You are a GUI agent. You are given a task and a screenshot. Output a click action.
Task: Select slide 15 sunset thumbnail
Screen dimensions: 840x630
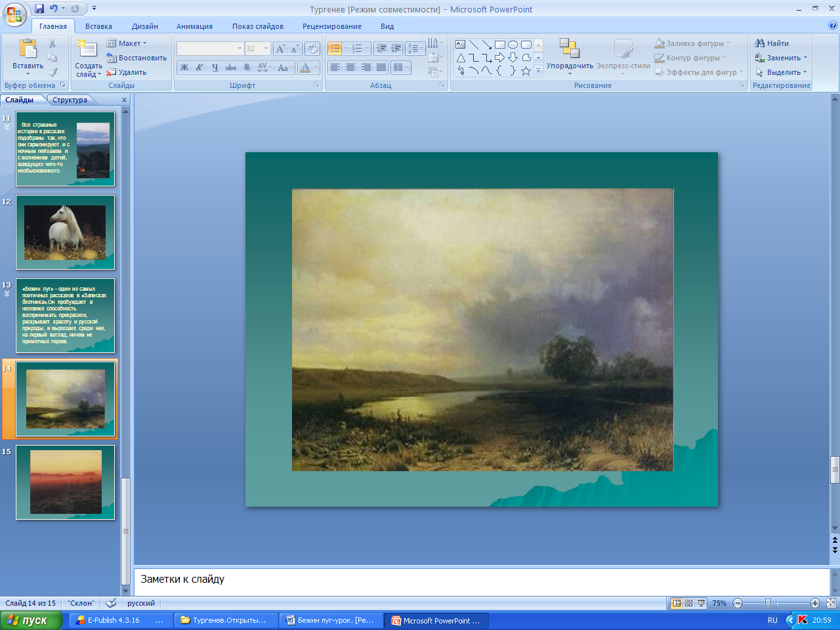tap(65, 482)
